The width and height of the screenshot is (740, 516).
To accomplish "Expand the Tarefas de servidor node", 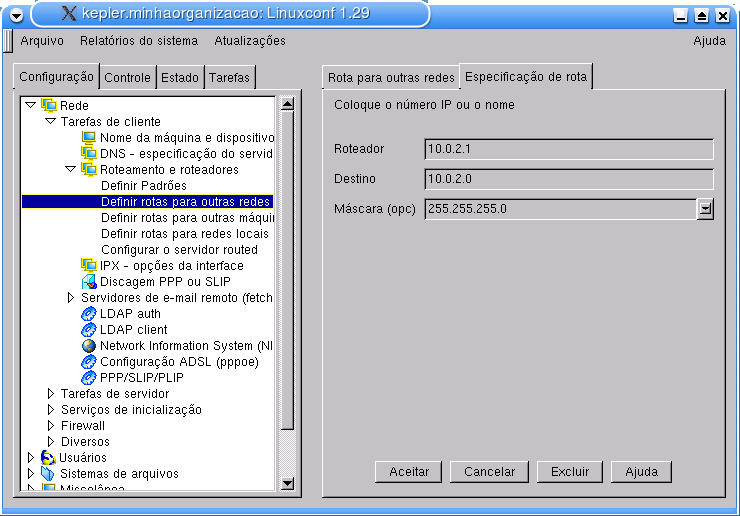I will [x=50, y=393].
